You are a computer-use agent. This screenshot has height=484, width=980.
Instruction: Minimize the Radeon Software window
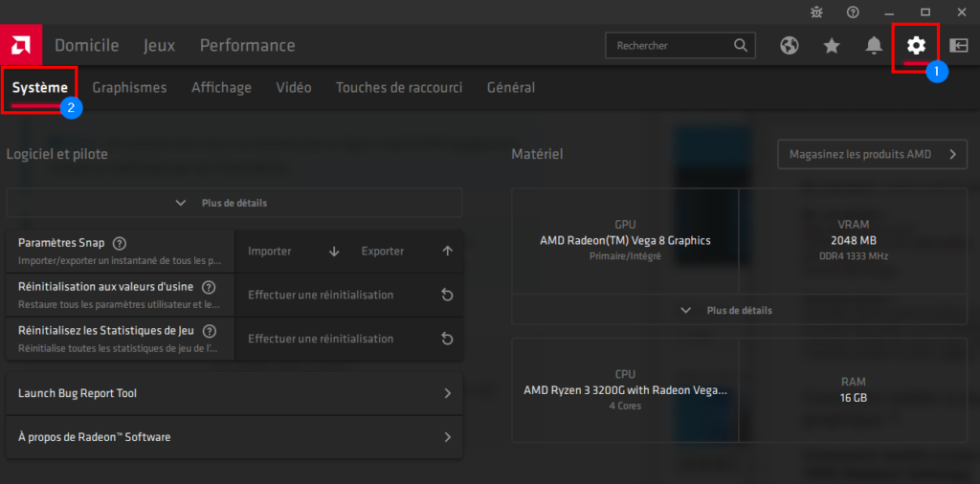click(889, 12)
